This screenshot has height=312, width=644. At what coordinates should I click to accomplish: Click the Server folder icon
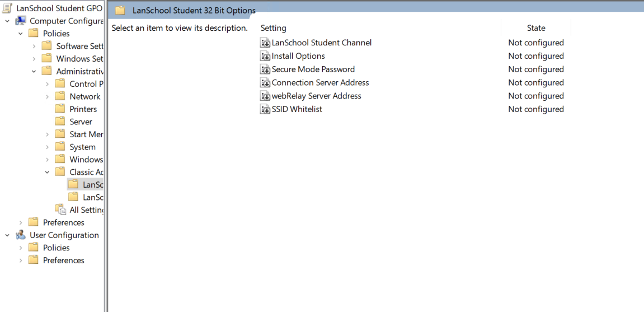pyautogui.click(x=60, y=122)
